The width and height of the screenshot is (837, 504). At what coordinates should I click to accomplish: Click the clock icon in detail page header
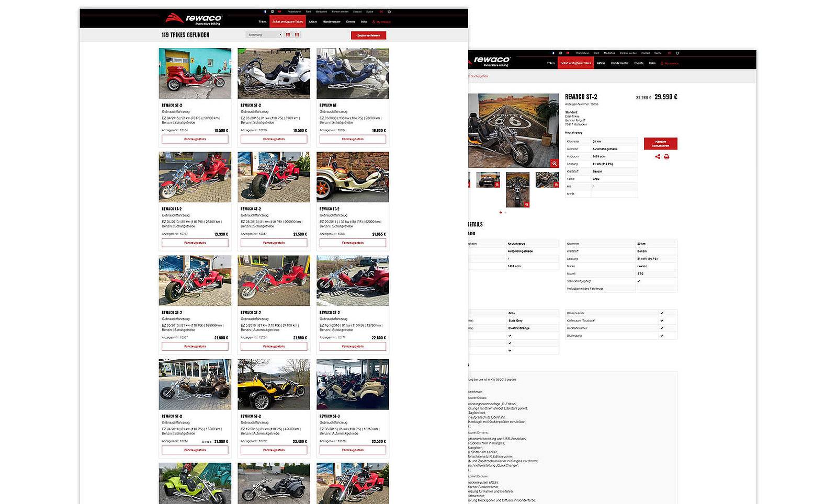(x=677, y=53)
